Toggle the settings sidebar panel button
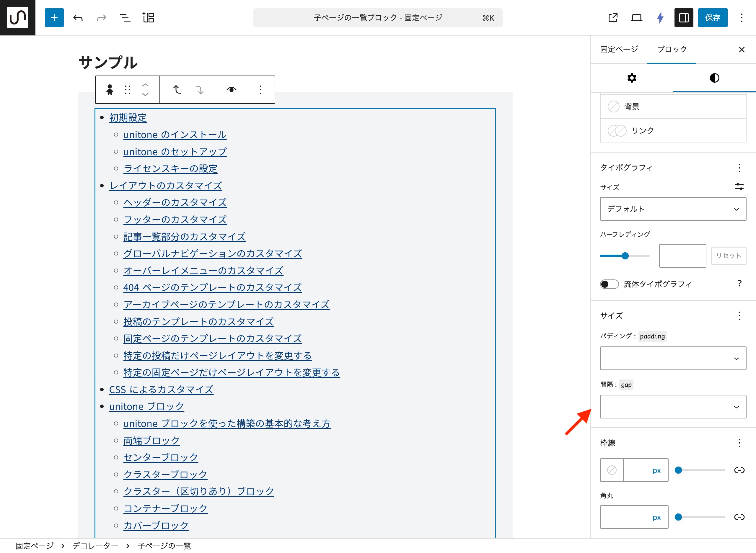Viewport: 756px width, 553px height. (683, 18)
